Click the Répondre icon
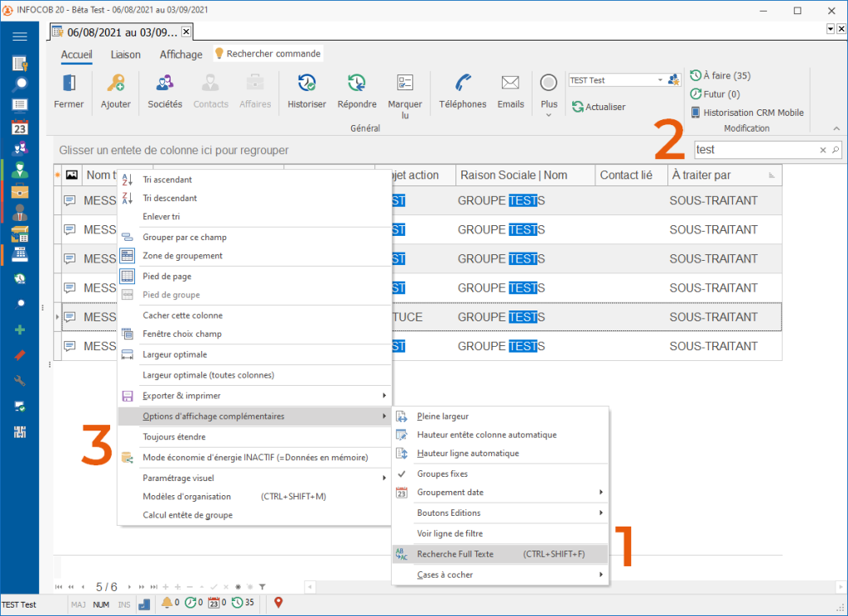The width and height of the screenshot is (848, 616). [x=357, y=84]
